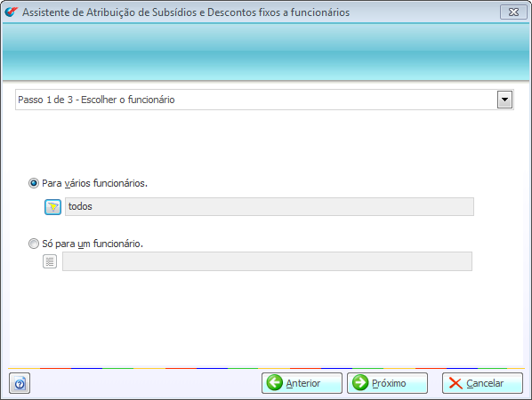532x400 pixels.
Task: Select the 'Só para um funcionário' radio button
Action: click(34, 244)
